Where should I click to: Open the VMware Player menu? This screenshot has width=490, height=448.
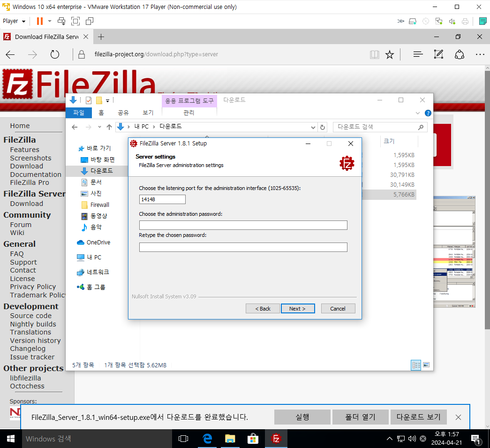14,21
